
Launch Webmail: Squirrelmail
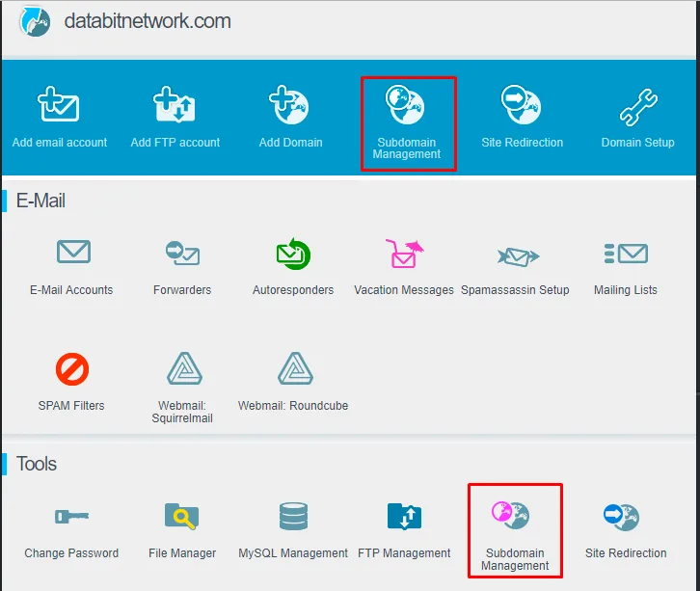pos(183,368)
